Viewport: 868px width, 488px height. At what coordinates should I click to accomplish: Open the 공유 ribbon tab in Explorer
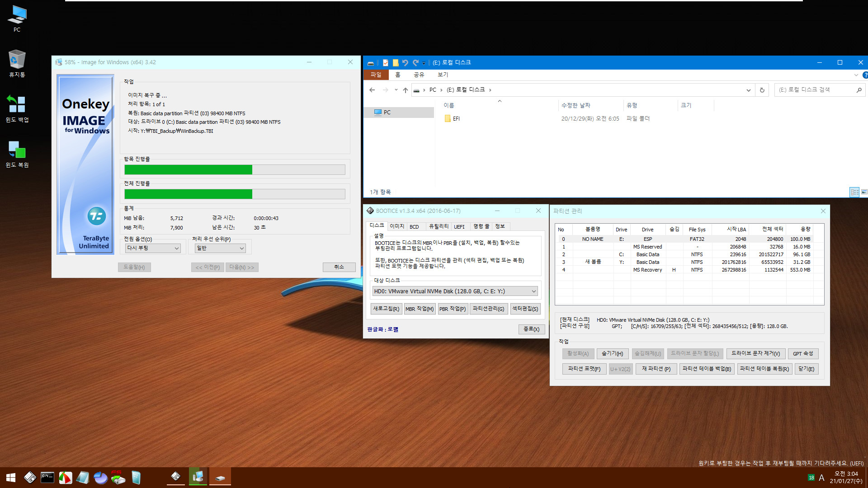click(x=419, y=75)
